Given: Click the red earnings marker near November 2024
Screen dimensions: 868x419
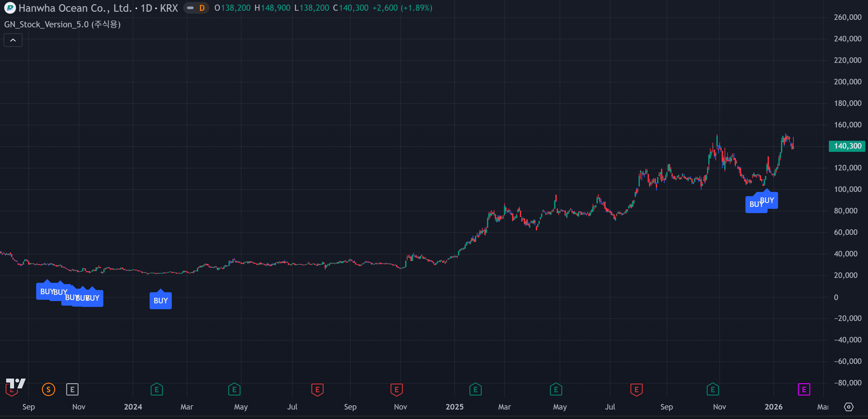Looking at the screenshot, I should pos(397,390).
